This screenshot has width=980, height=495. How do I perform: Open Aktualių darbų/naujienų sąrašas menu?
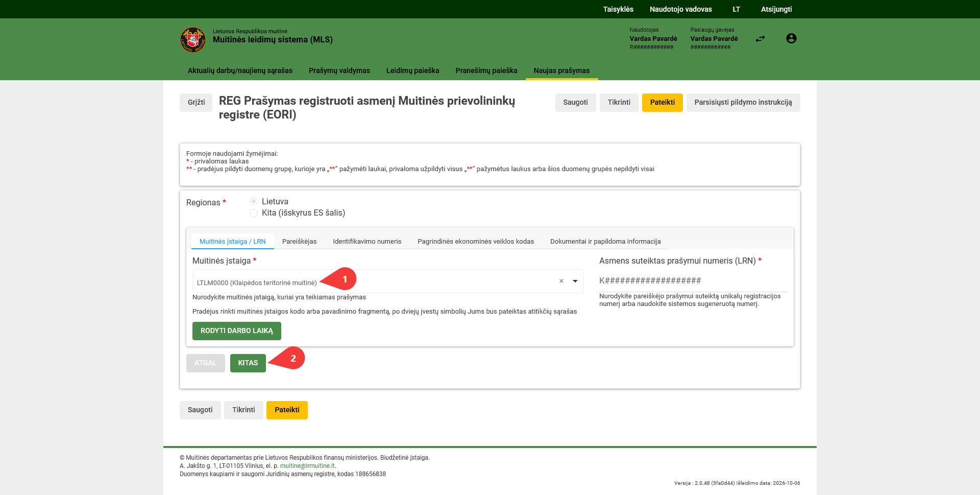pos(240,70)
